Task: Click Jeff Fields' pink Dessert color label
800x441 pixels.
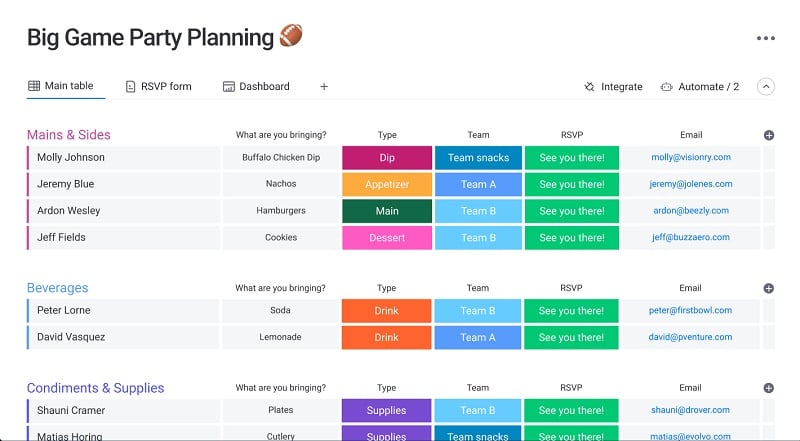Action: pyautogui.click(x=387, y=238)
